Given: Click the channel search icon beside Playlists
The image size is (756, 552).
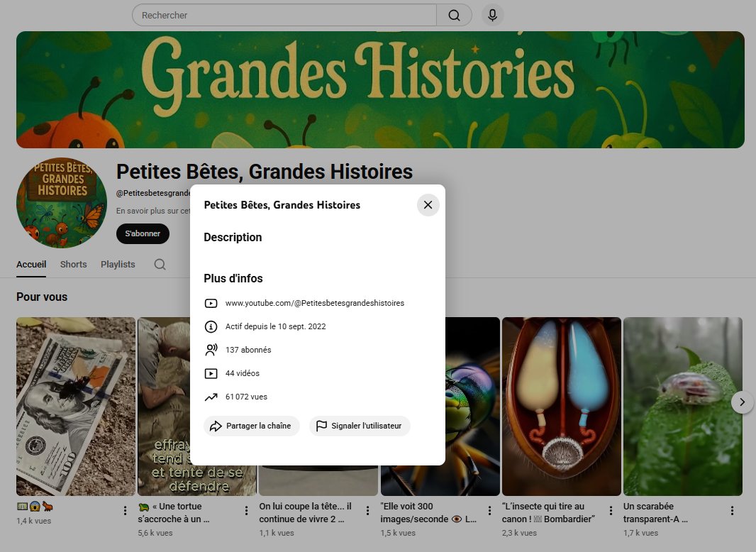Looking at the screenshot, I should (160, 265).
